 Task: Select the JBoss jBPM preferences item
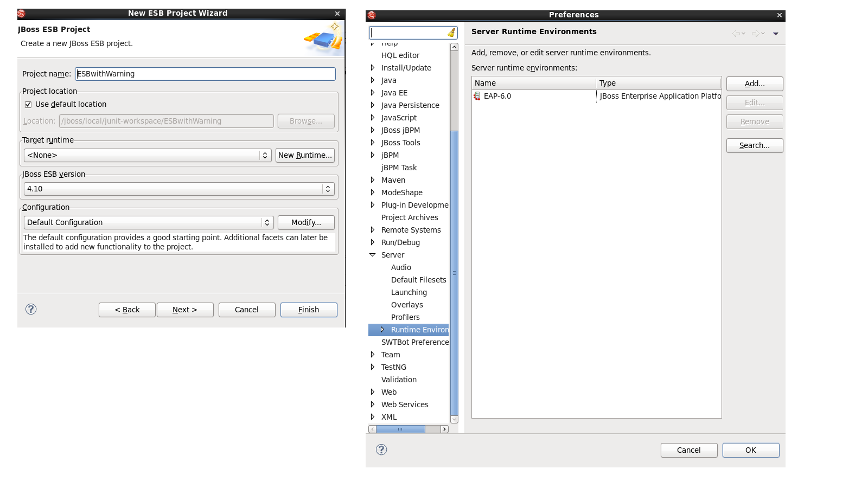[x=400, y=130]
